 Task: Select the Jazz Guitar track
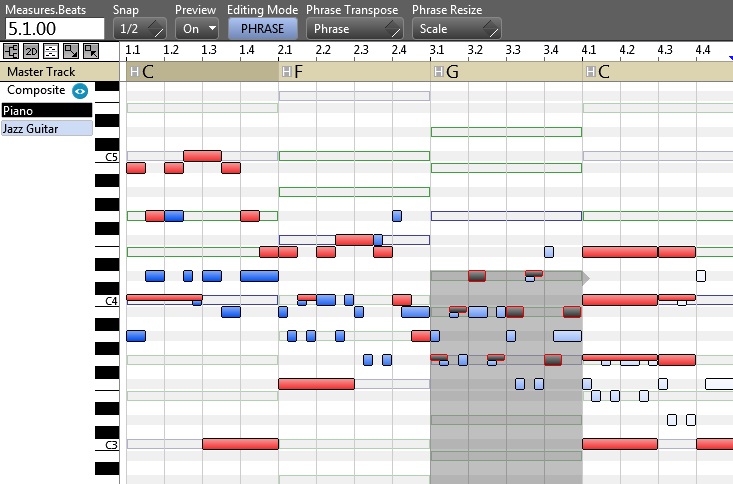pos(47,129)
